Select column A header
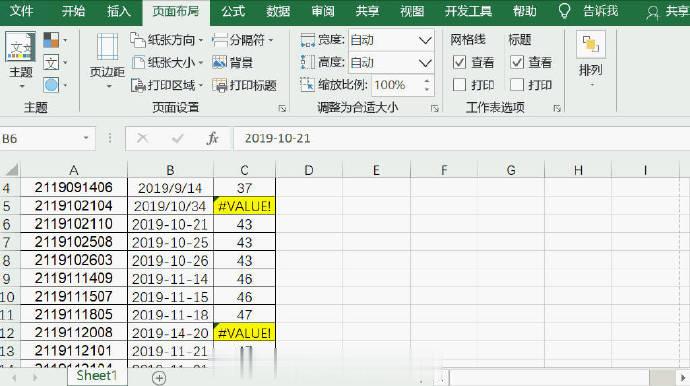The width and height of the screenshot is (690, 386). click(73, 170)
